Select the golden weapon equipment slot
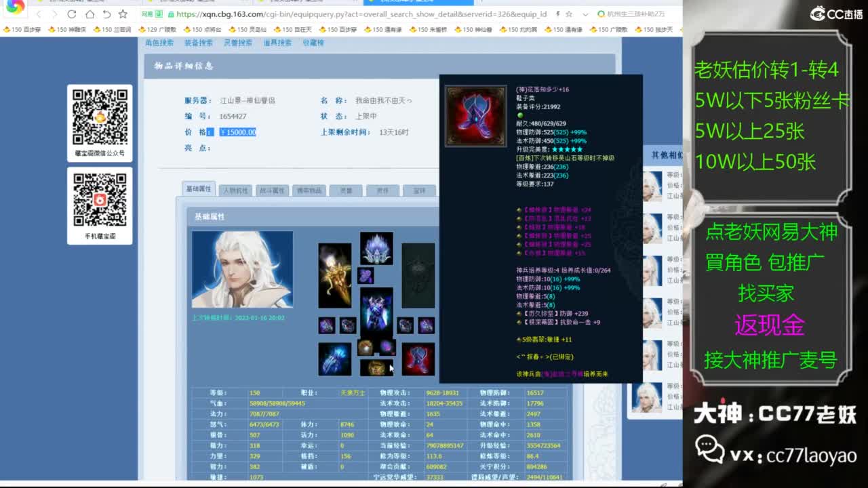The width and height of the screenshot is (868, 488). 335,276
